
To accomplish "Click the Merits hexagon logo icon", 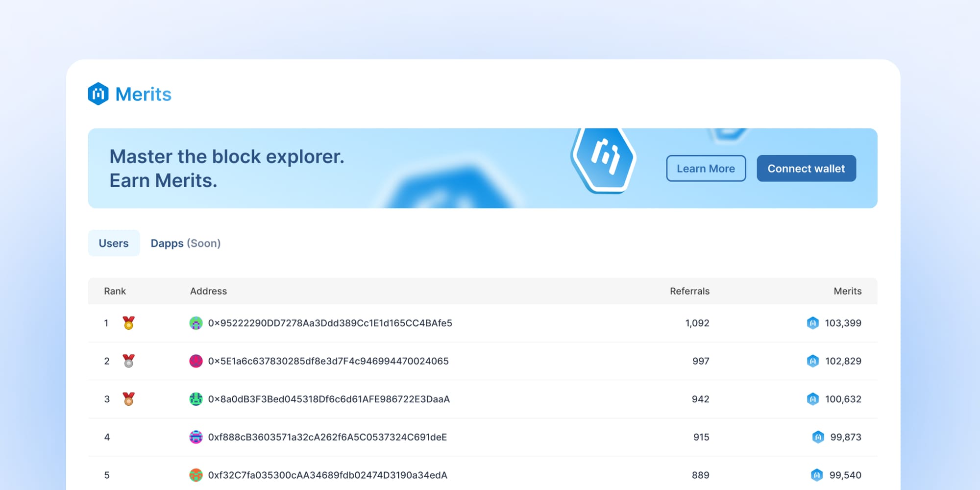I will [98, 94].
